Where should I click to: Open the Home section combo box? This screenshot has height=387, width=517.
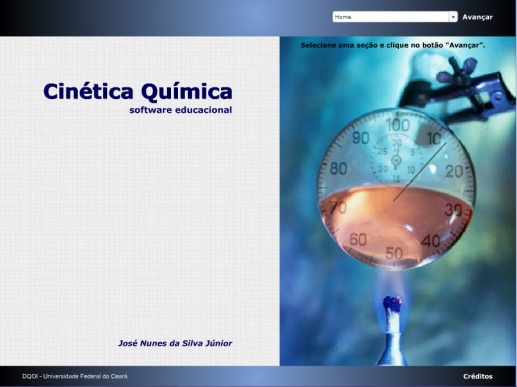coord(395,17)
